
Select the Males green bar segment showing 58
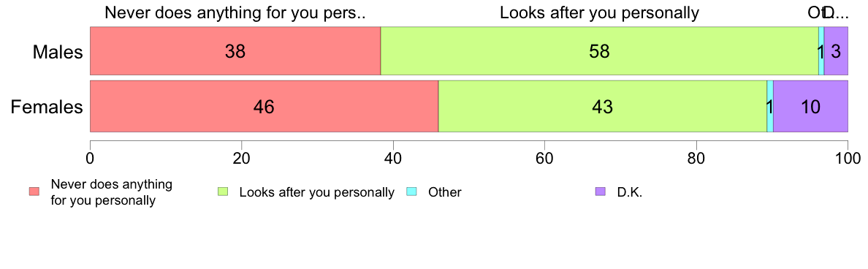[x=600, y=51]
